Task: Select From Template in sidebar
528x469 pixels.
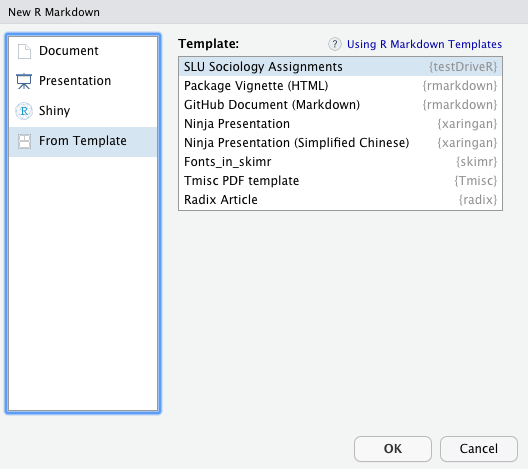Action: pyautogui.click(x=83, y=141)
